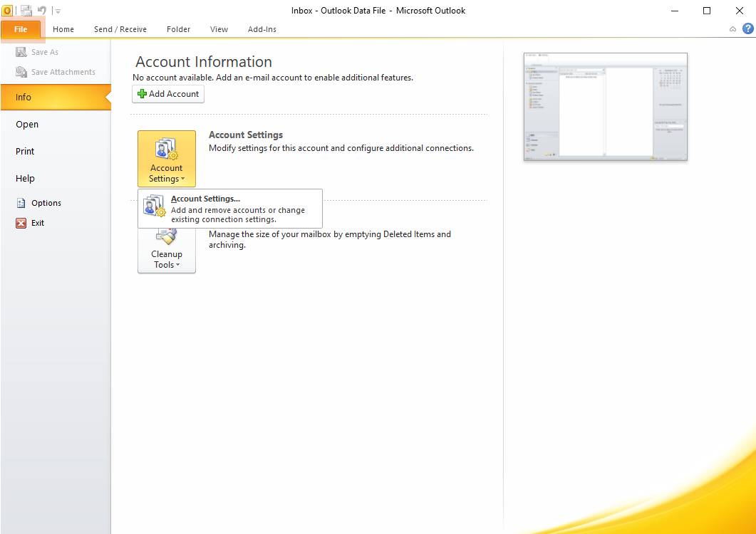The width and height of the screenshot is (756, 534).
Task: Click the Account Settings section heading text
Action: (x=246, y=135)
